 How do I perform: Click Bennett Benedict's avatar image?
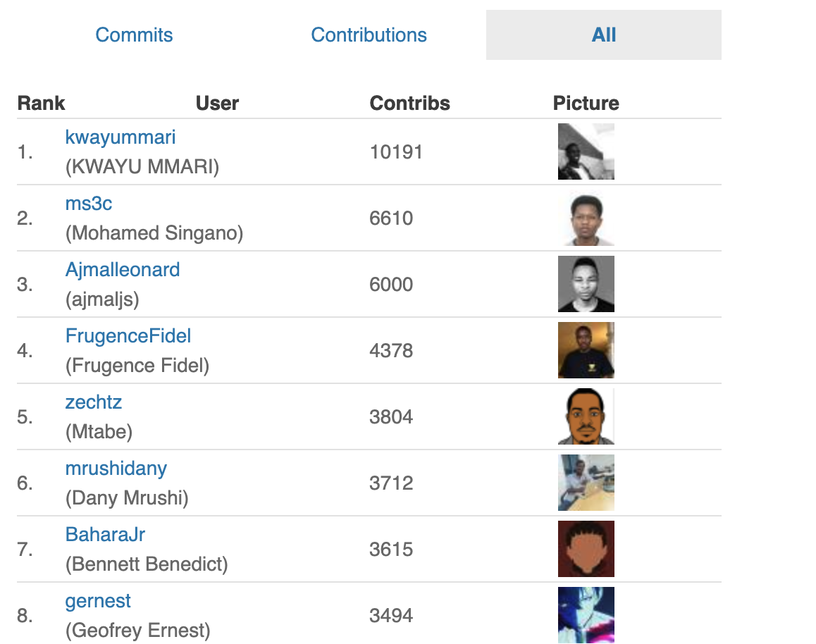pos(586,549)
